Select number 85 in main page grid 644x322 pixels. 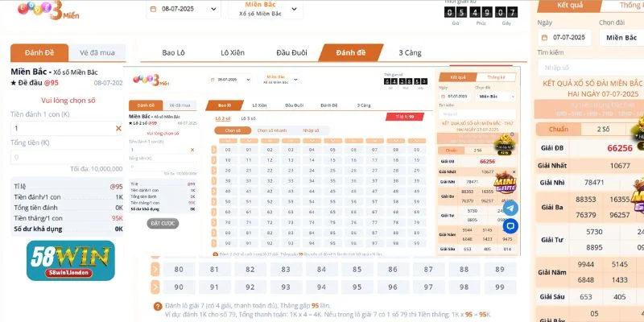point(357,270)
